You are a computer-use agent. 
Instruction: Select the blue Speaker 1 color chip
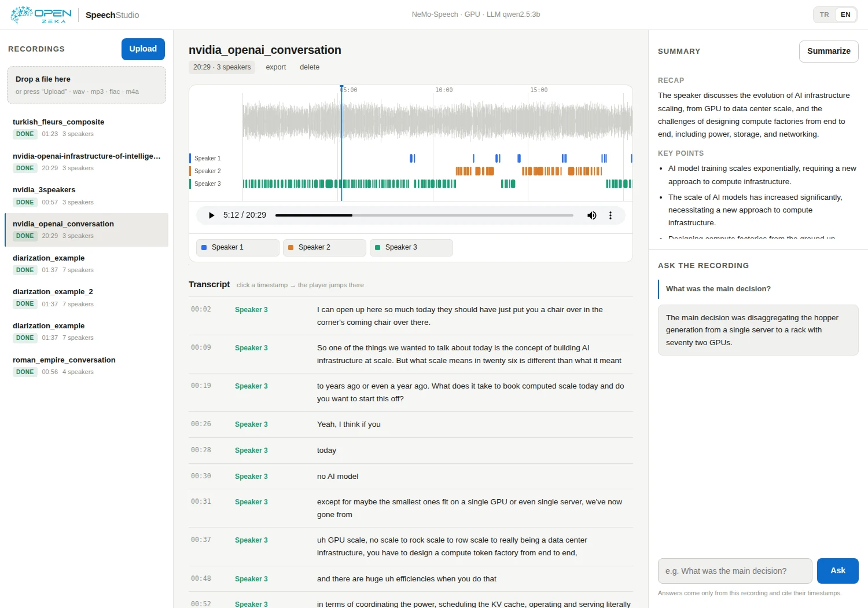point(238,247)
